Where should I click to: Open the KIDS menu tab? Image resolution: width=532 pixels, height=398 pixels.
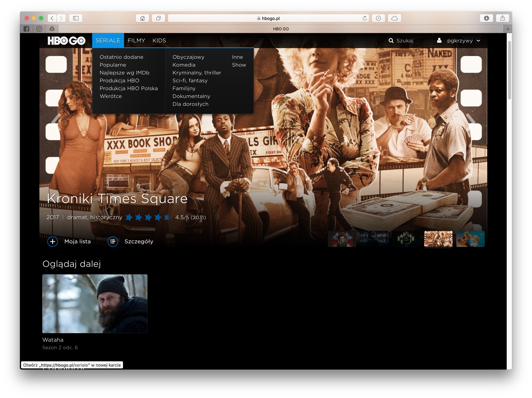pyautogui.click(x=159, y=40)
